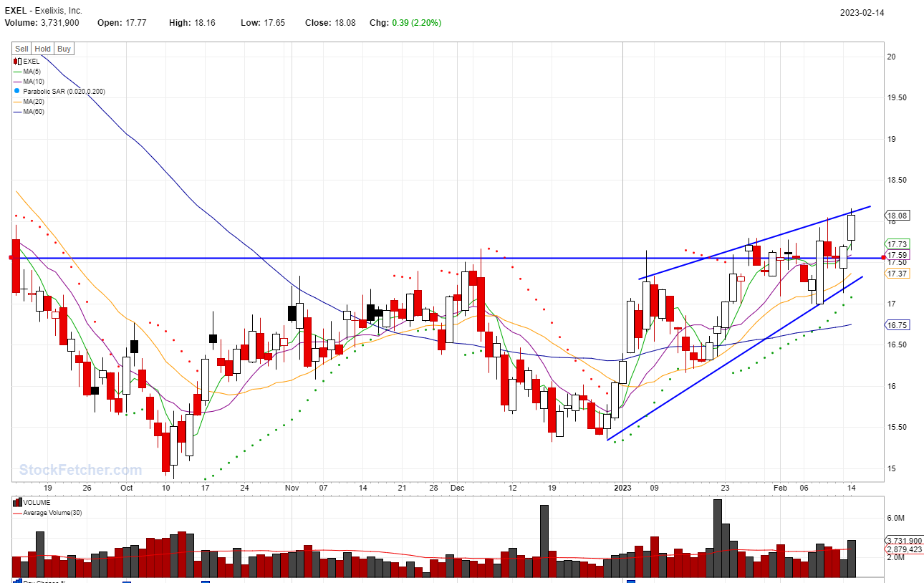
Task: Click the 6.0M label on volume axis
Action: (x=897, y=517)
